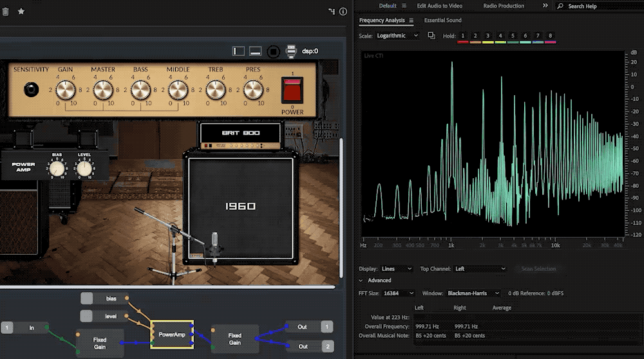Click the dsp:0 readout
This screenshot has width=644, height=359.
coord(310,51)
